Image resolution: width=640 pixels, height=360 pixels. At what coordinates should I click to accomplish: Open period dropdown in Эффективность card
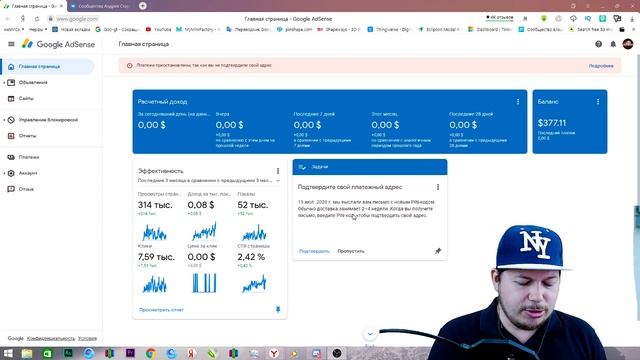pos(209,180)
